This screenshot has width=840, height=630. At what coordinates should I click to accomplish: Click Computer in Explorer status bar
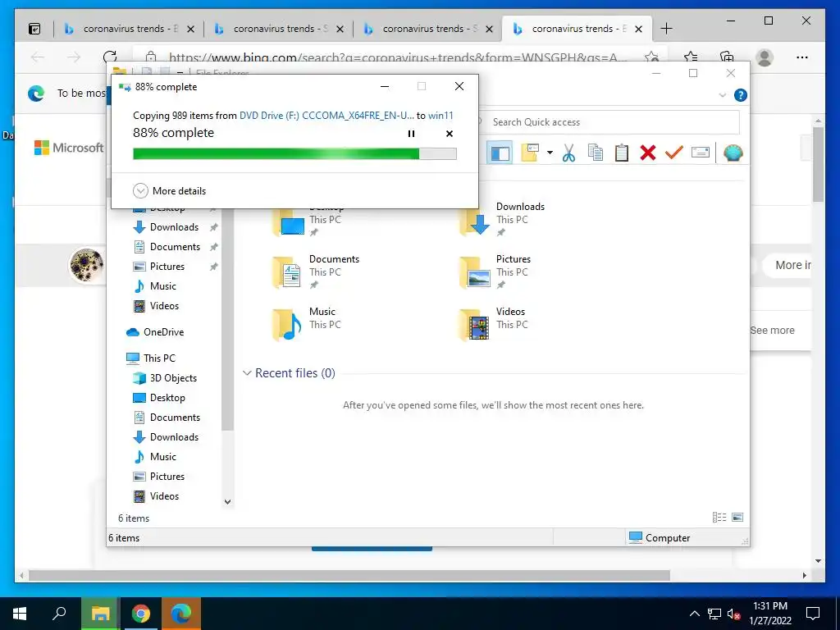pos(660,538)
